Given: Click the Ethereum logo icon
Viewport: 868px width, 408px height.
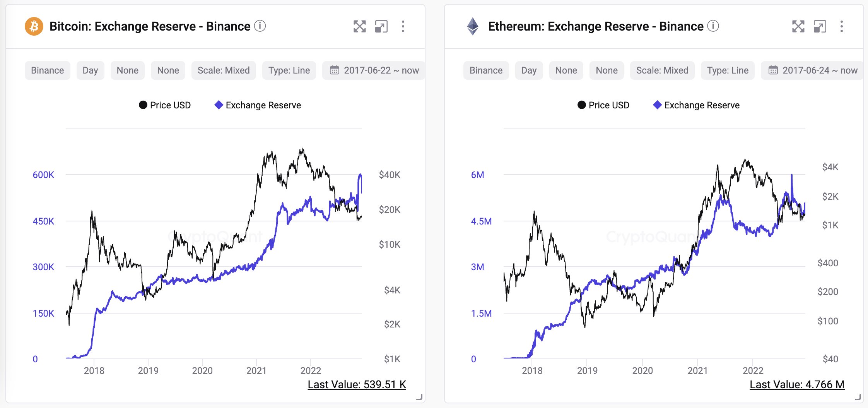Looking at the screenshot, I should click(x=473, y=26).
